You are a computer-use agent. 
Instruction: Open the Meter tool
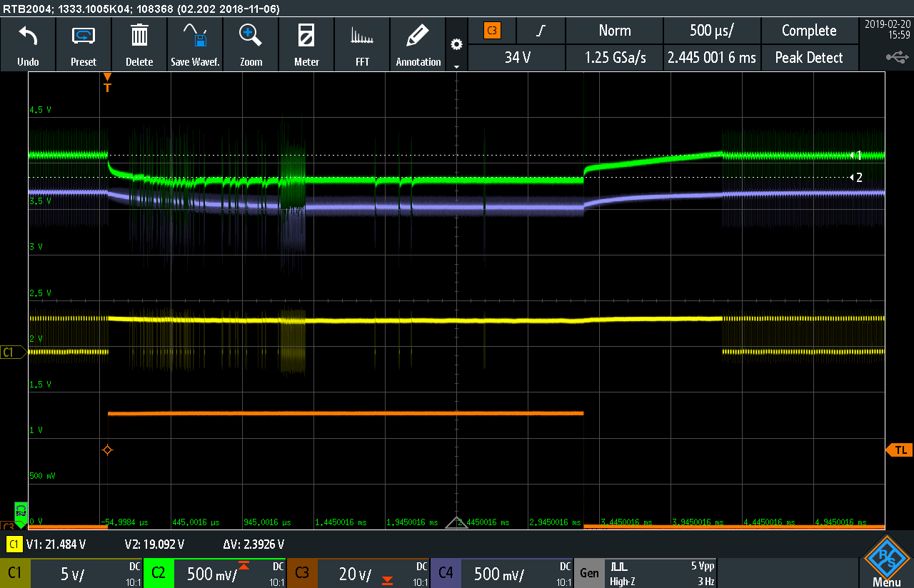coord(306,44)
